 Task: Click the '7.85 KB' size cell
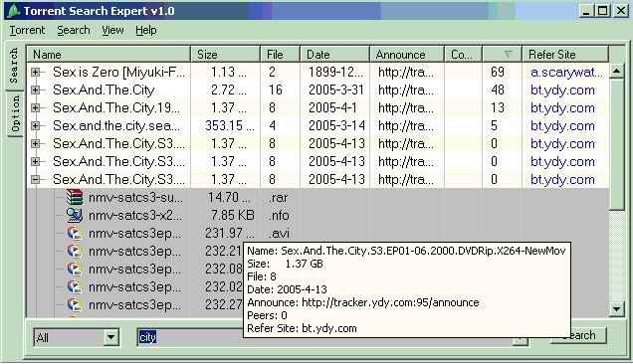point(233,215)
